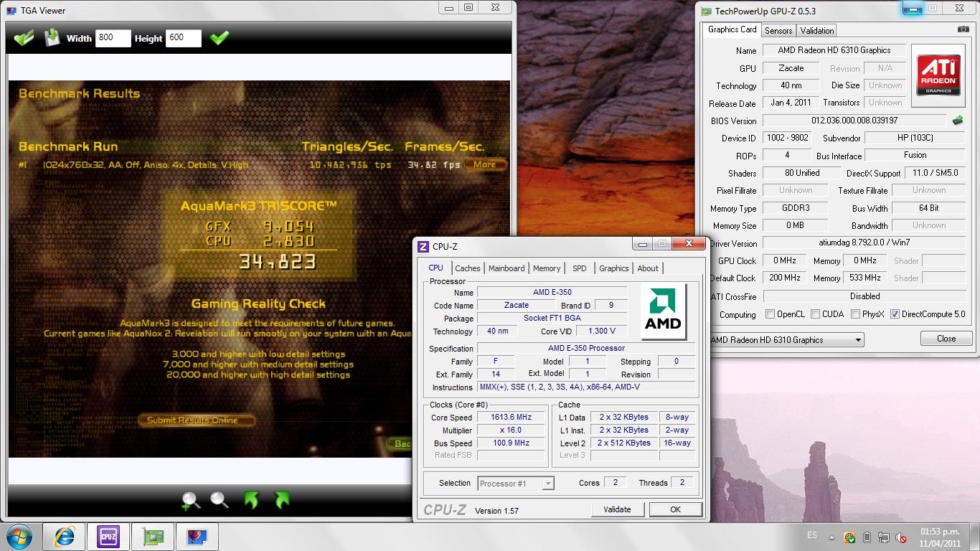The image size is (980, 551).
Task: Click the GPU-Z camera screenshot icon
Action: (963, 29)
